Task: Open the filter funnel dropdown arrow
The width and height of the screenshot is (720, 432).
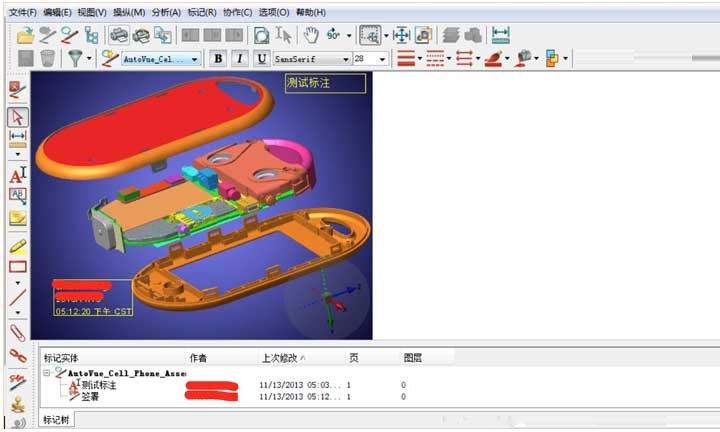Action: pos(89,58)
